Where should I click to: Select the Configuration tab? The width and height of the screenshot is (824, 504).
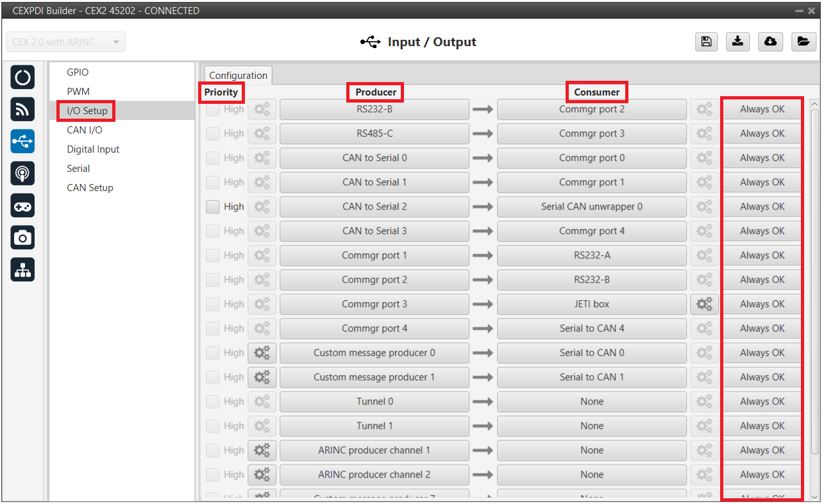pos(238,76)
